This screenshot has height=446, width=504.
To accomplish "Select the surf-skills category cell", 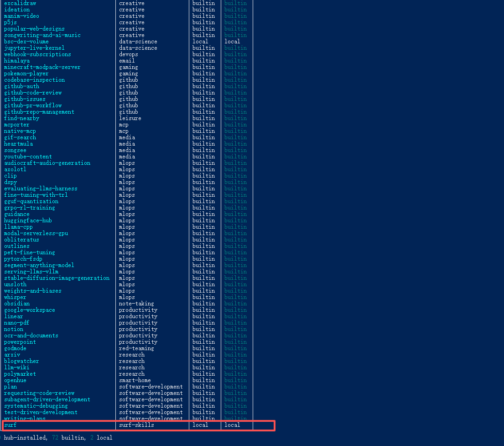I will 136,425.
